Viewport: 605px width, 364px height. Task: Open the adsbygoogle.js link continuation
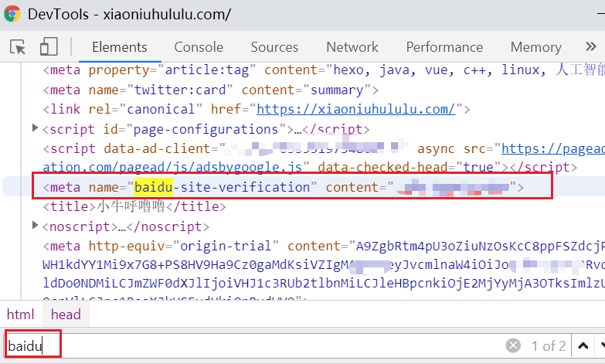coord(172,167)
